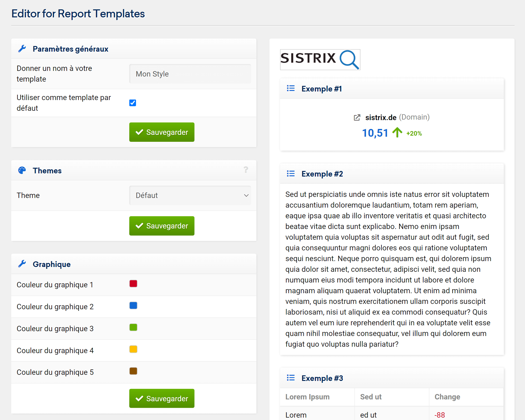The height and width of the screenshot is (420, 525).
Task: Open the Theme dropdown showing Défaut
Action: 190,195
